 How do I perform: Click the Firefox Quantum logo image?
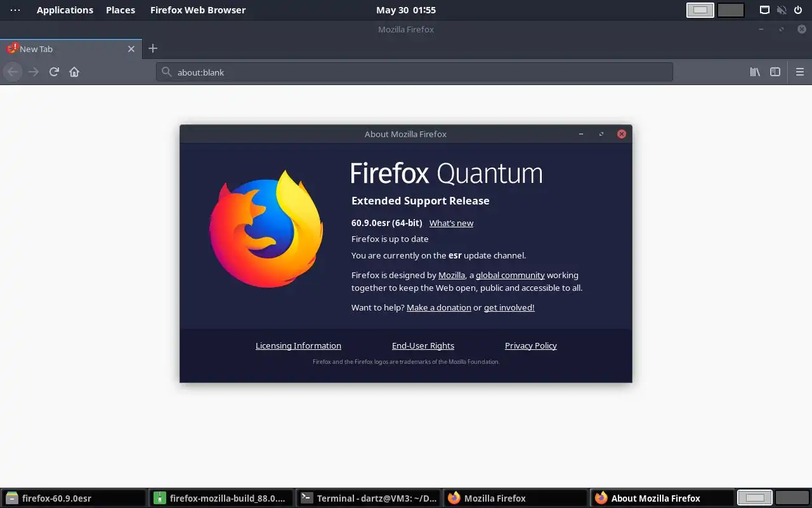pos(266,229)
